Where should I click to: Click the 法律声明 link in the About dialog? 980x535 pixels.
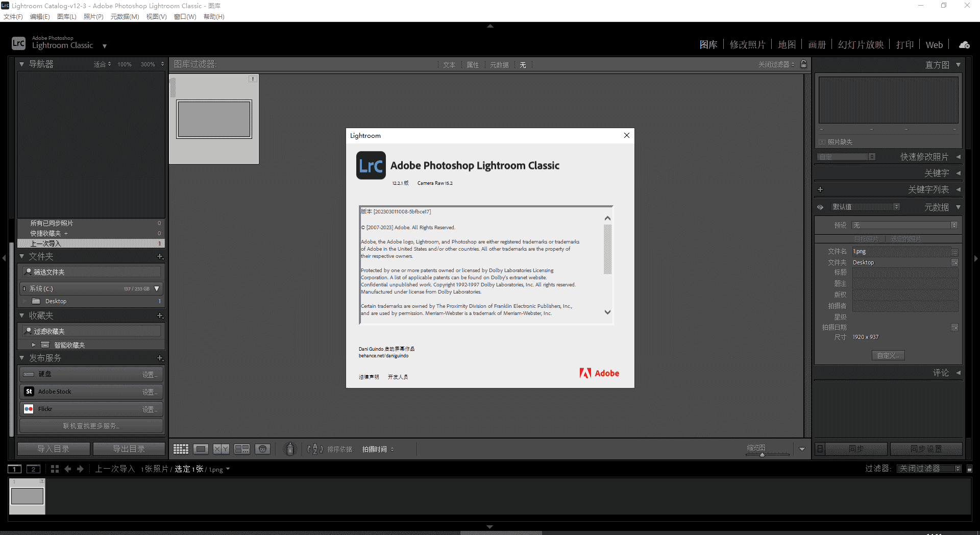[x=369, y=377]
